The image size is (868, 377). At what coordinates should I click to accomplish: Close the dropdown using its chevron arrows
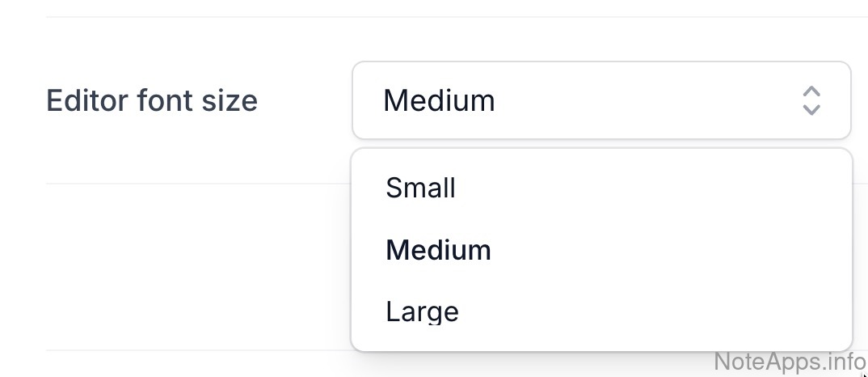click(811, 100)
